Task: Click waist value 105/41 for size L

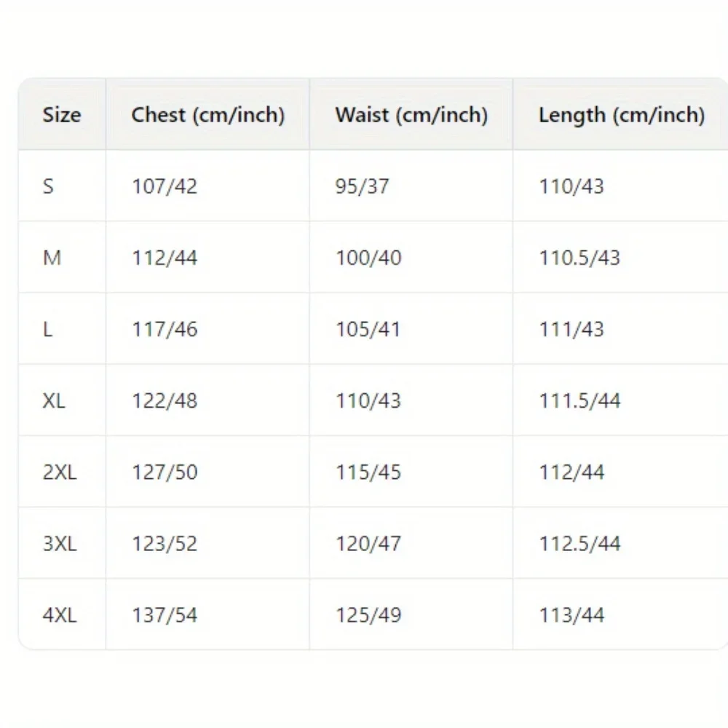Action: [x=368, y=329]
